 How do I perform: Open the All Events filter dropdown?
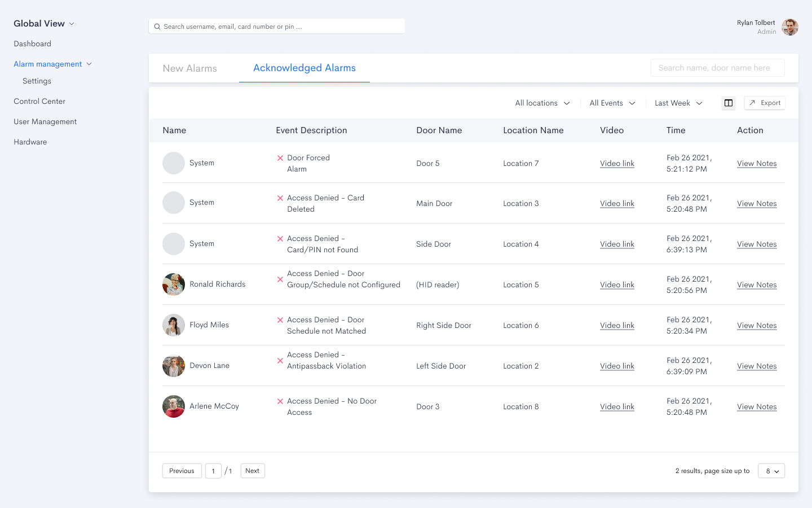pos(612,103)
